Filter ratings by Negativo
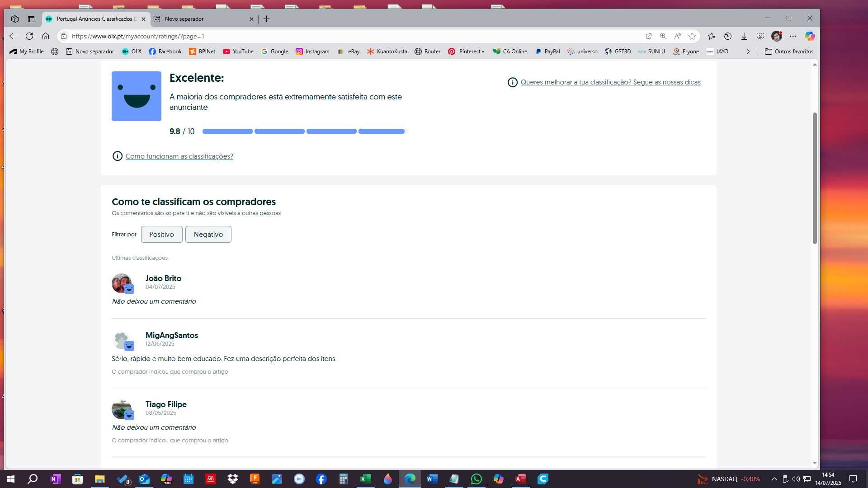 [208, 234]
